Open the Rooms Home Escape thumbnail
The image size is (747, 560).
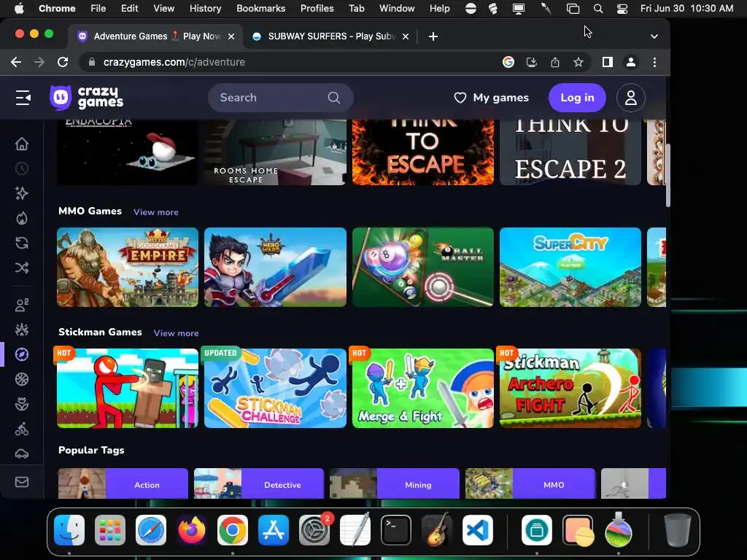click(x=275, y=152)
